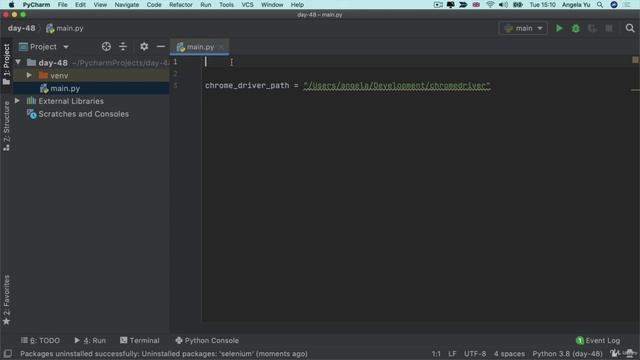Viewport: 640px width, 360px height.
Task: Click the locate/scroll-from-source target icon
Action: click(106, 47)
